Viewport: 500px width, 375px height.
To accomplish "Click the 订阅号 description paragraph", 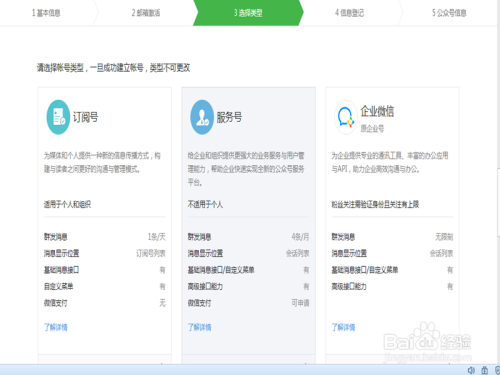I will 102,163.
